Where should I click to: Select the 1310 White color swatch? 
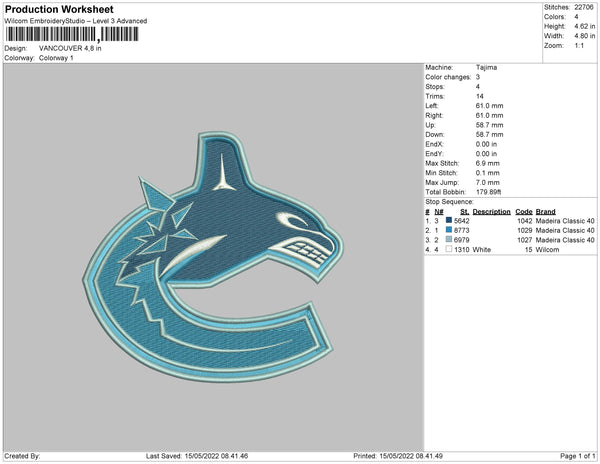click(449, 249)
